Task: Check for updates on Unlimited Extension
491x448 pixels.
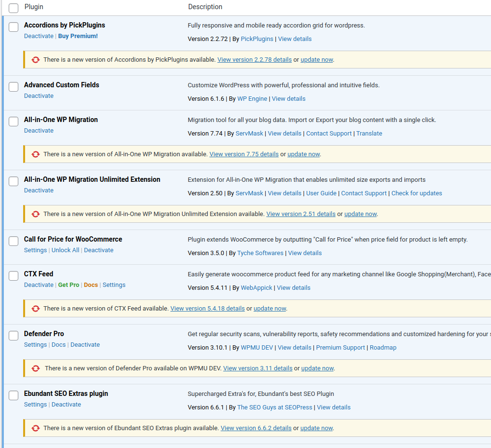Action: click(x=416, y=193)
